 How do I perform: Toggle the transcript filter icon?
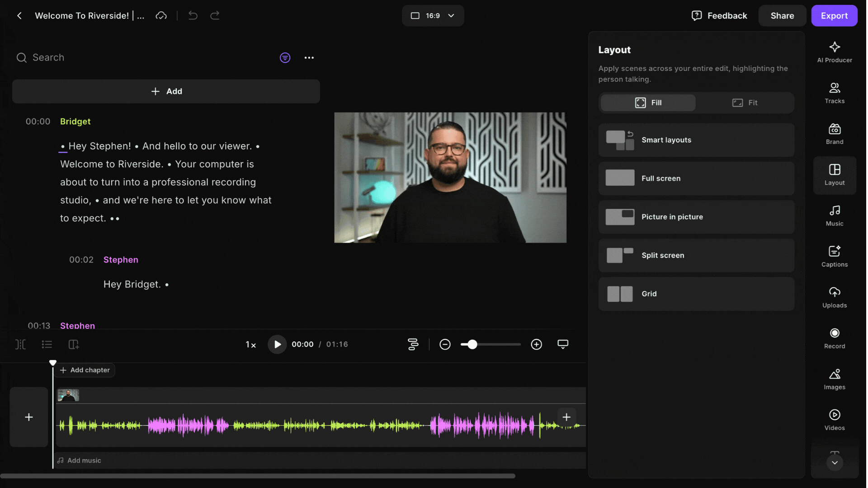[285, 57]
